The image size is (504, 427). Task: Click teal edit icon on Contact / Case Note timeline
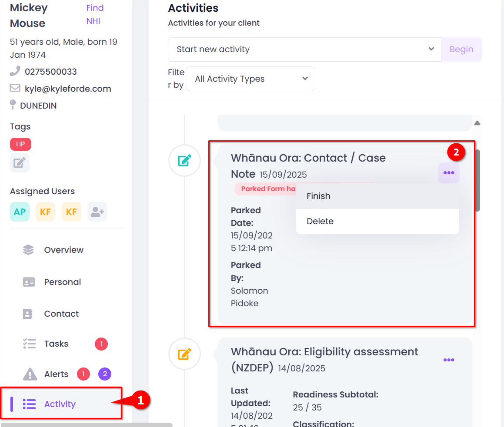click(184, 160)
